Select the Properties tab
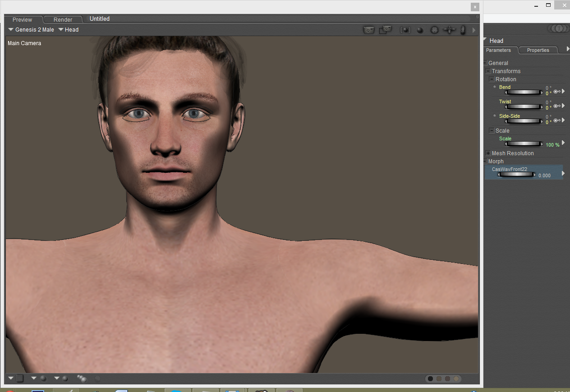This screenshot has width=570, height=392. (538, 50)
